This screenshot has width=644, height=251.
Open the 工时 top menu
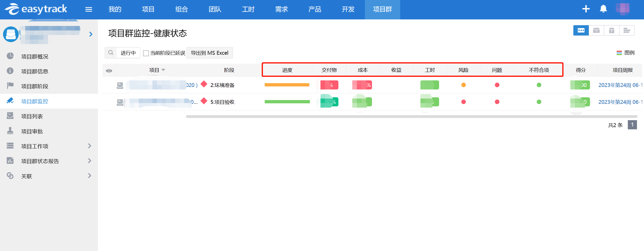point(248,9)
